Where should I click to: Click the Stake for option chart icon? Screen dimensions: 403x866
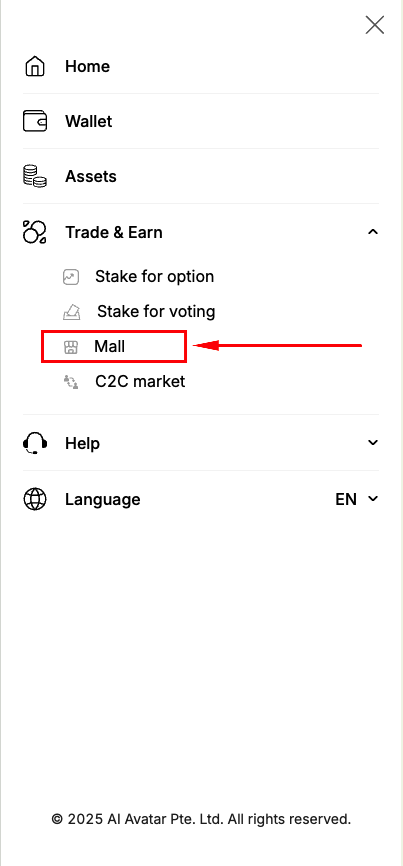click(71, 277)
